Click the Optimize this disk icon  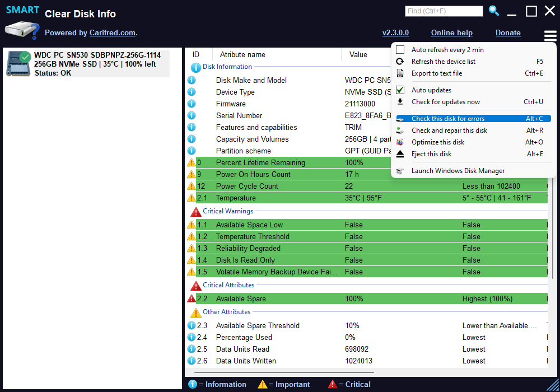[x=400, y=142]
